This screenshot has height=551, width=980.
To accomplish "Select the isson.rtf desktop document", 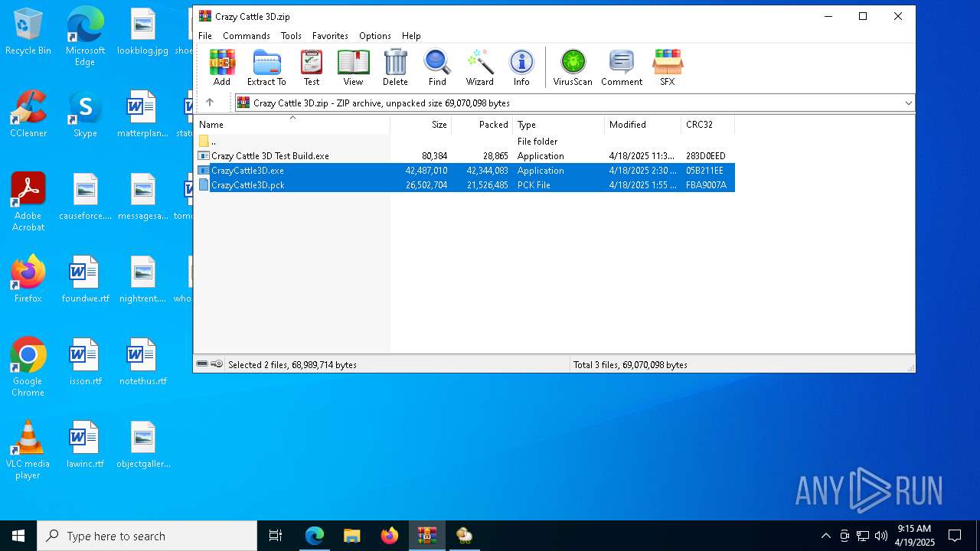I will 85,363.
